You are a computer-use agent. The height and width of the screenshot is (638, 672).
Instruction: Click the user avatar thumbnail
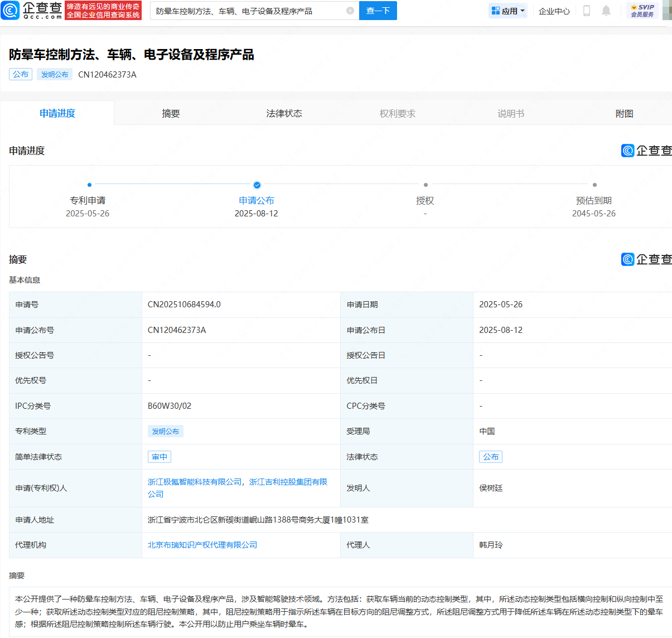(667, 11)
